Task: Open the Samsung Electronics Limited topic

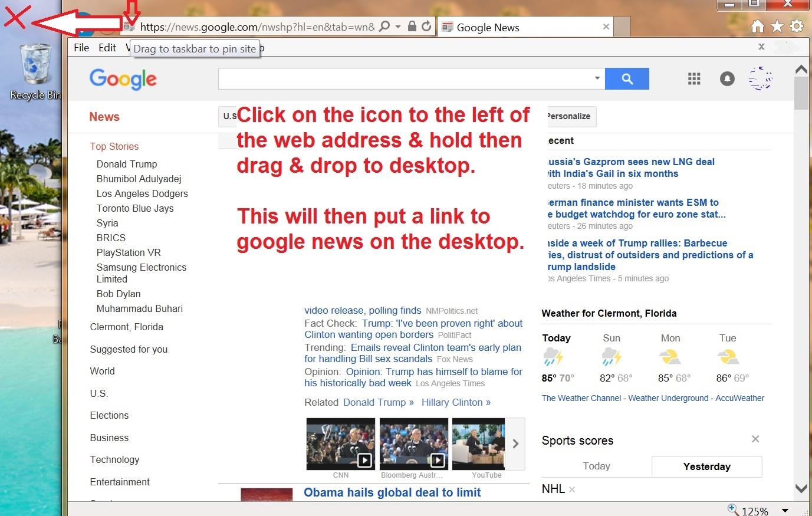Action: [x=142, y=273]
